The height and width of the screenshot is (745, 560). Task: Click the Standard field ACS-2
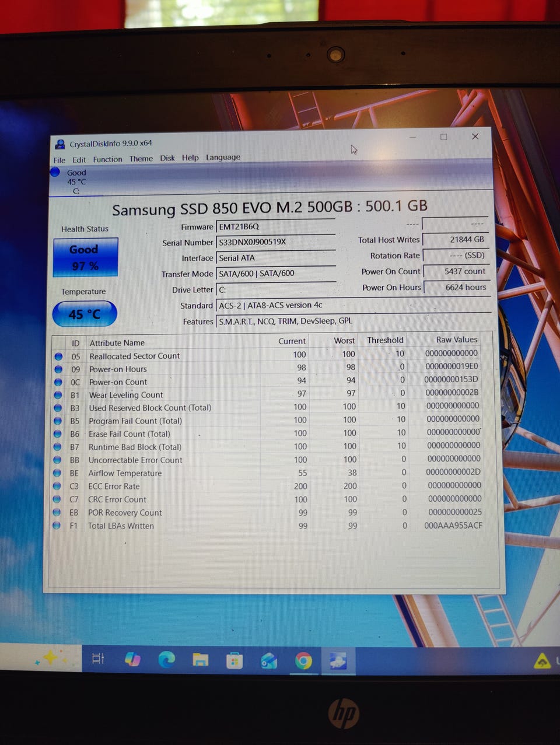(353, 305)
